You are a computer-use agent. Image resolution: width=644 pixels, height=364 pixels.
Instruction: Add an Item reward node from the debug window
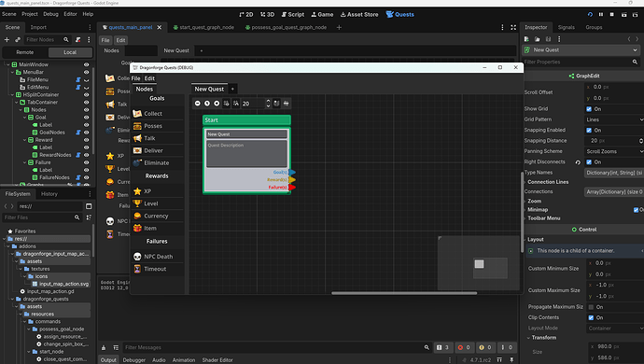point(158,228)
